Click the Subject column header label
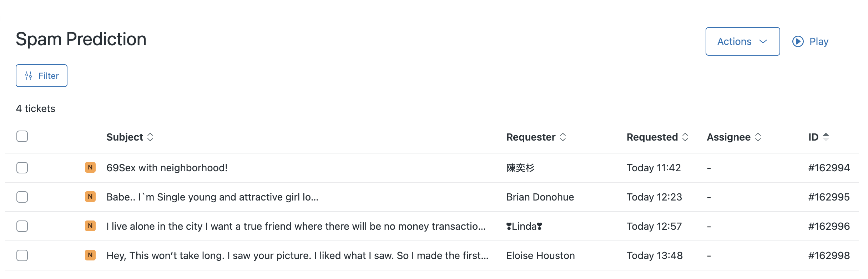The width and height of the screenshot is (868, 279). pos(125,137)
